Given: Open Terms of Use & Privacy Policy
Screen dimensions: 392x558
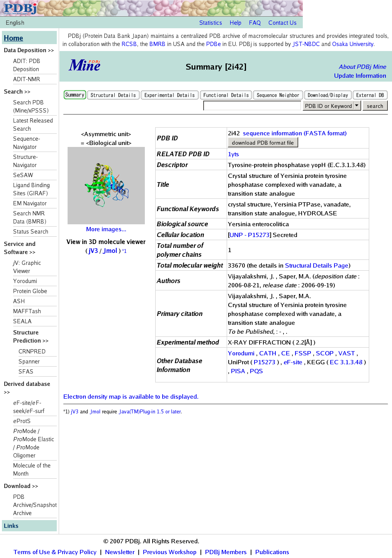Looking at the screenshot, I should pos(55,552).
